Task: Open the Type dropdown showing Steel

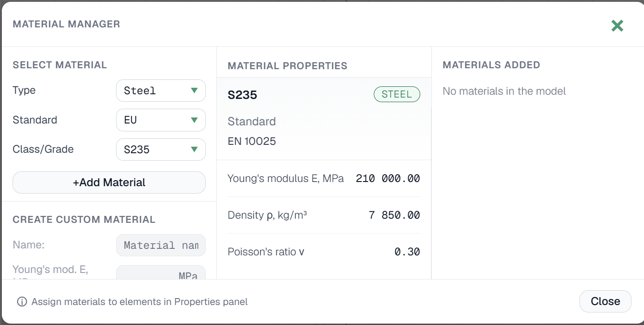Action: pyautogui.click(x=161, y=91)
